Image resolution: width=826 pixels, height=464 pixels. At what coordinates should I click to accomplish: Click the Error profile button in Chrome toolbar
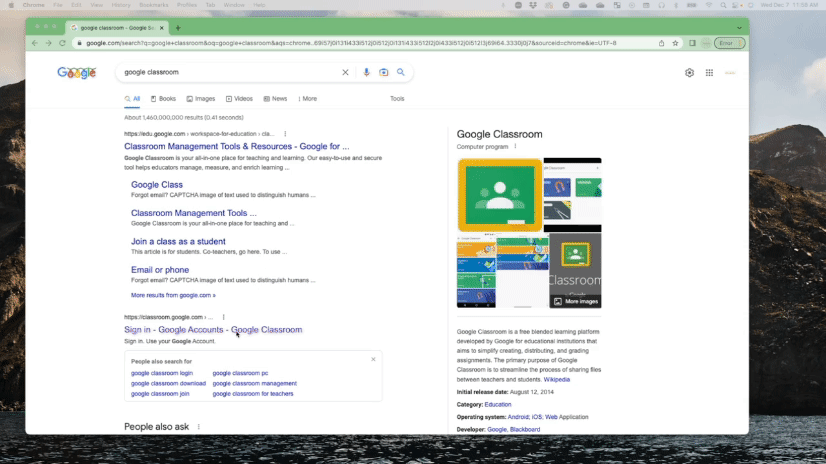point(730,43)
